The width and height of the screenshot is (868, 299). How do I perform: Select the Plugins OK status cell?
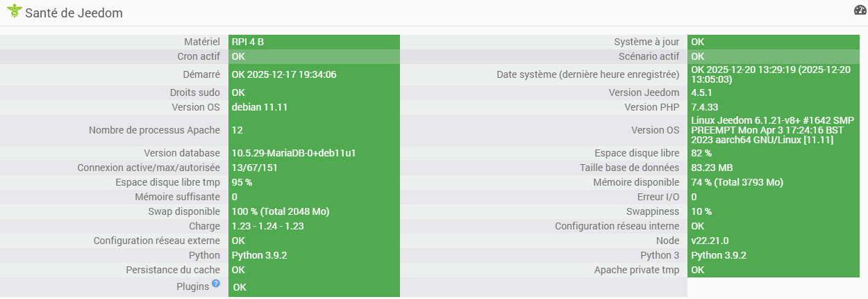click(x=239, y=287)
